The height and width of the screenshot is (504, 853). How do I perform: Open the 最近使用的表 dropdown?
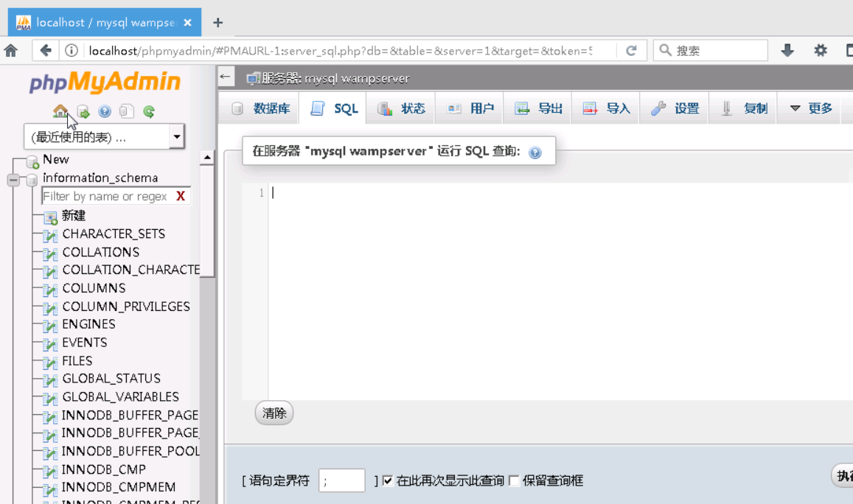coord(105,136)
